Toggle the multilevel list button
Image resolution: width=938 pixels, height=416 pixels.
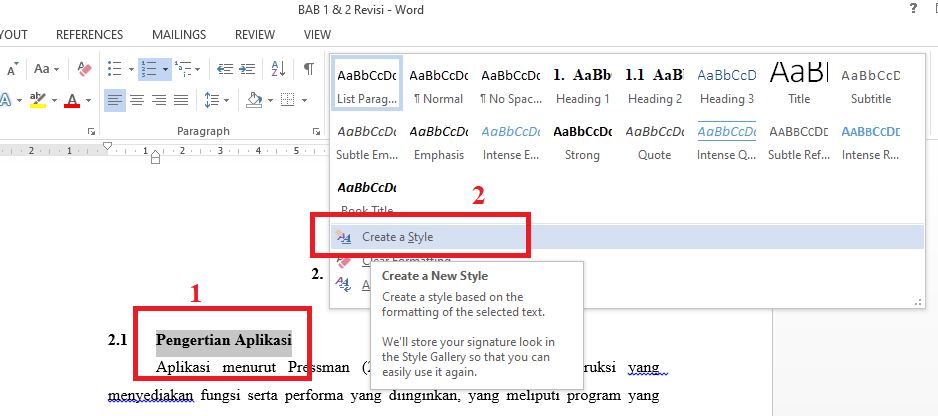tap(183, 69)
